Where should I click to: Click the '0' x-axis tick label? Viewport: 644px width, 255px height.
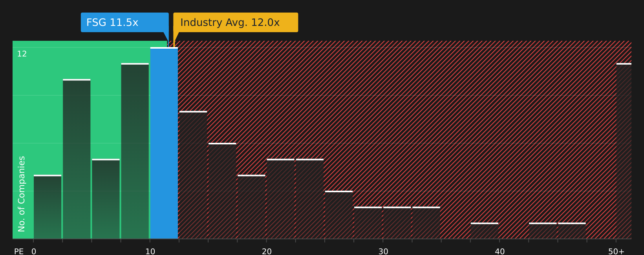(34, 251)
